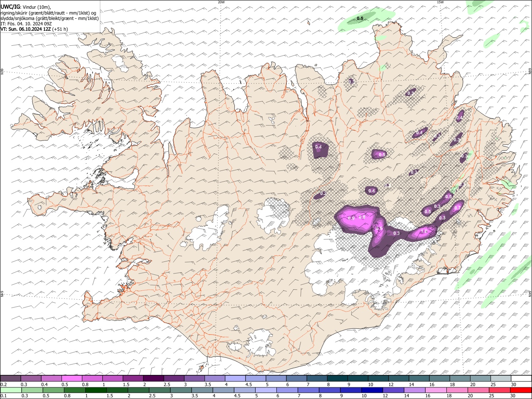Image resolution: width=532 pixels, height=399 pixels.
Task: Click the 'slydda/snjókoma' legend description line
Action: [49, 18]
